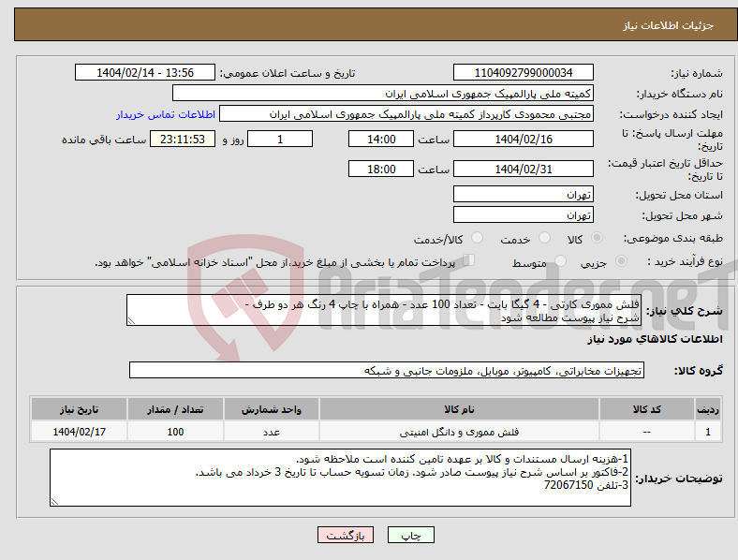Click the delivery city field تهران
This screenshot has width=738, height=560.
click(523, 214)
